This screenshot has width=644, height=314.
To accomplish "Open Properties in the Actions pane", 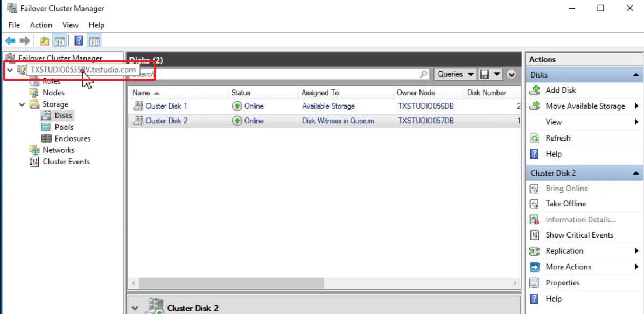I will (x=562, y=283).
